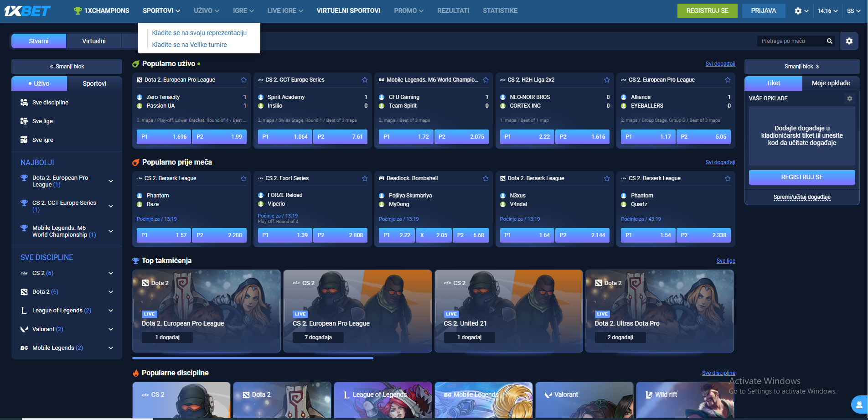Favorite Mobile Legends. M6 World Championship card

[486, 80]
